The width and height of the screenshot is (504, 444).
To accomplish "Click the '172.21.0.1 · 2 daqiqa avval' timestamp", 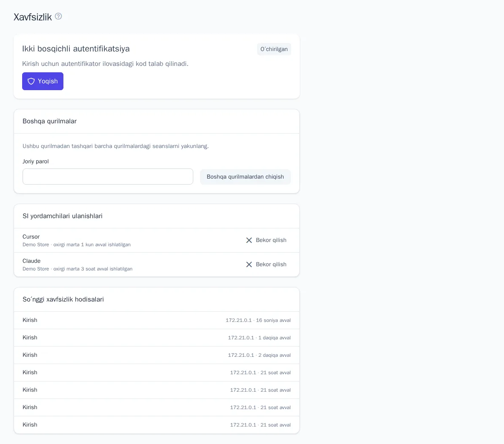I will pyautogui.click(x=259, y=355).
